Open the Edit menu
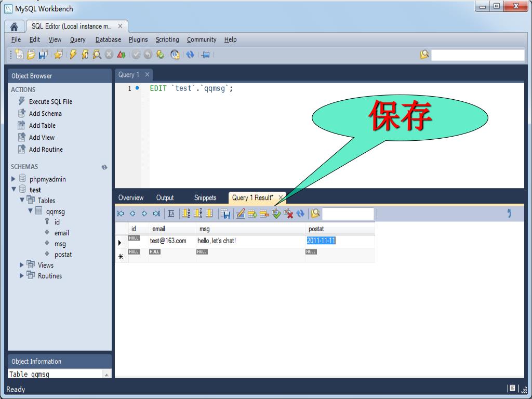 [35, 39]
